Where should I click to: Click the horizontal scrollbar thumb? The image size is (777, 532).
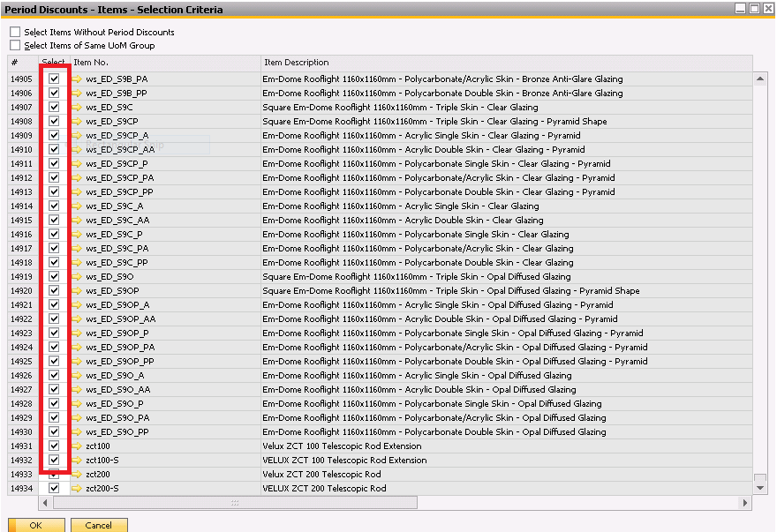pos(235,503)
